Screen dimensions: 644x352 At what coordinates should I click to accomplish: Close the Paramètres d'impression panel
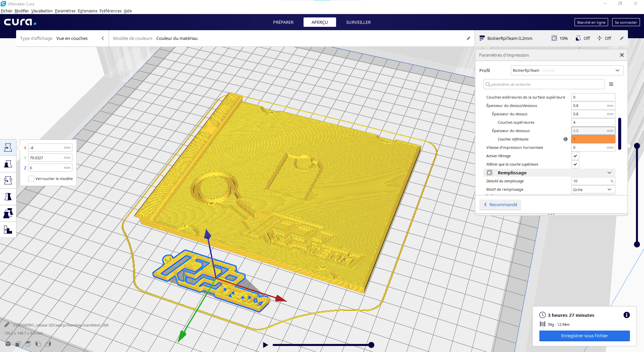[622, 55]
